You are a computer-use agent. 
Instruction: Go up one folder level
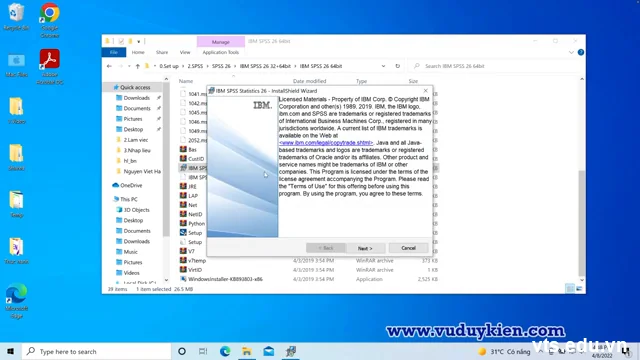coord(138,66)
